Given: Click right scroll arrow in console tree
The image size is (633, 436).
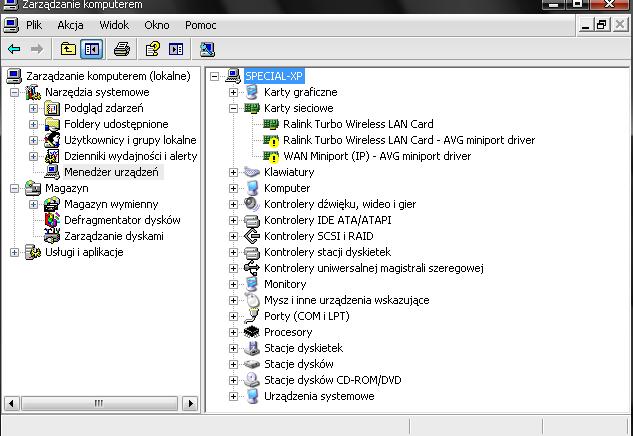Looking at the screenshot, I should 190,403.
